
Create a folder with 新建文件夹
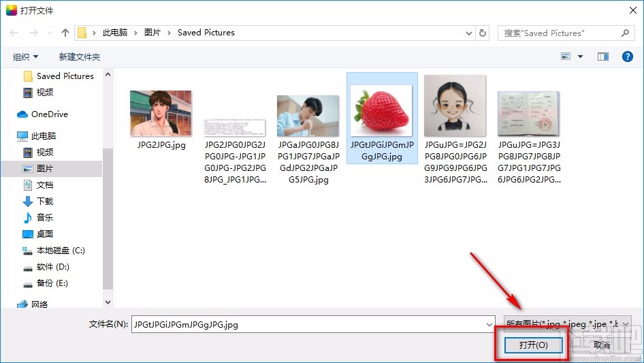[79, 57]
